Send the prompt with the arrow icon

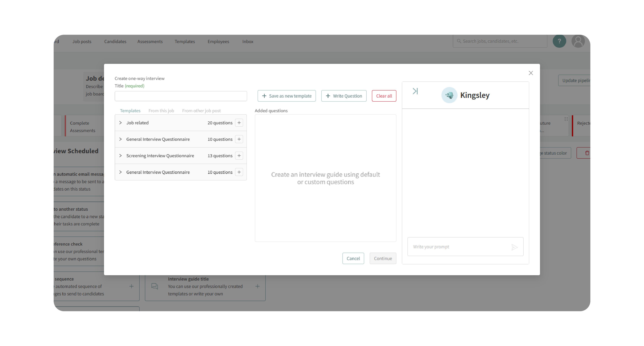click(x=514, y=247)
